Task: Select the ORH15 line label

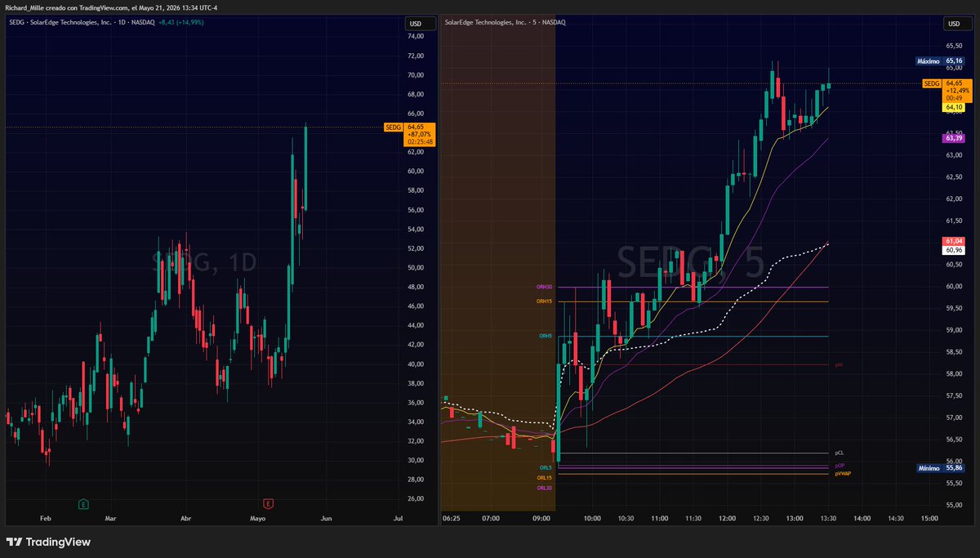Action: coord(544,301)
